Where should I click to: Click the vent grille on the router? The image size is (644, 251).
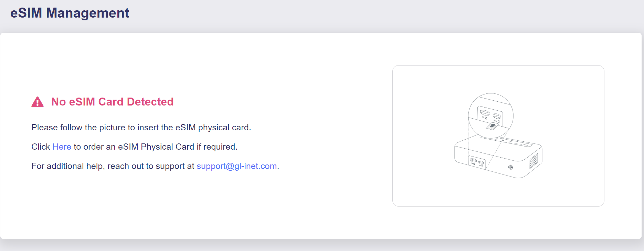point(534,161)
